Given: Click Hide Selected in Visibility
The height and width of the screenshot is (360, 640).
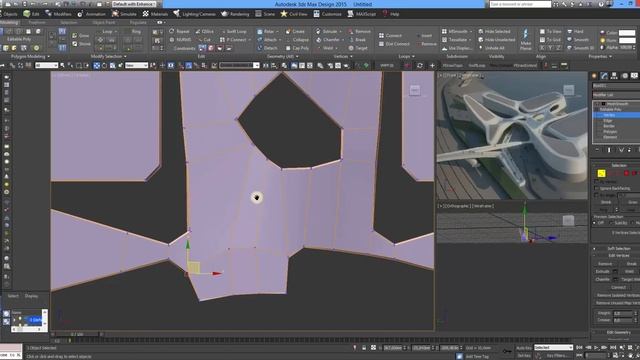Looking at the screenshot, I should point(494,31).
